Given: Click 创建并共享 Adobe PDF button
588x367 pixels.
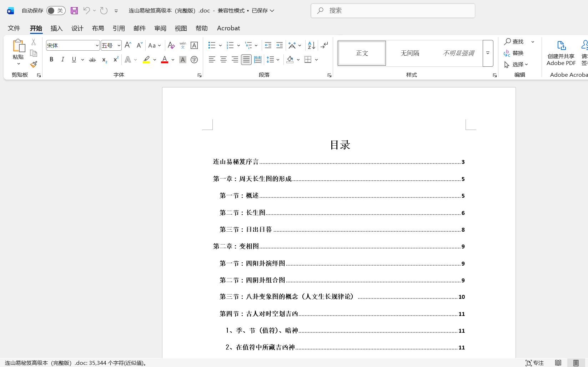Looking at the screenshot, I should (561, 53).
